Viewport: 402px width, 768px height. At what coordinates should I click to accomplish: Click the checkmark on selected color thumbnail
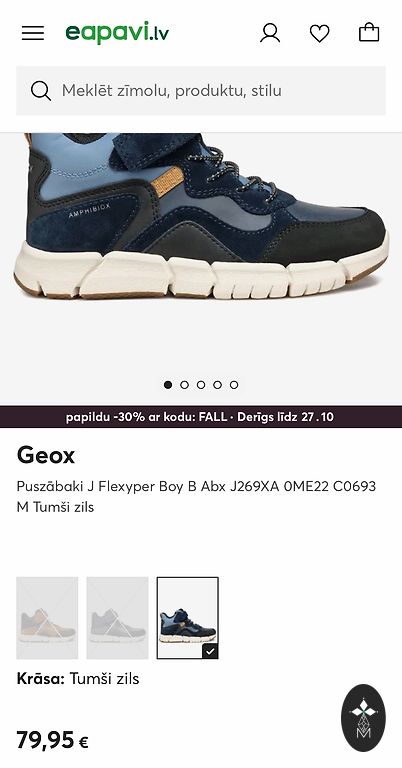tap(210, 651)
